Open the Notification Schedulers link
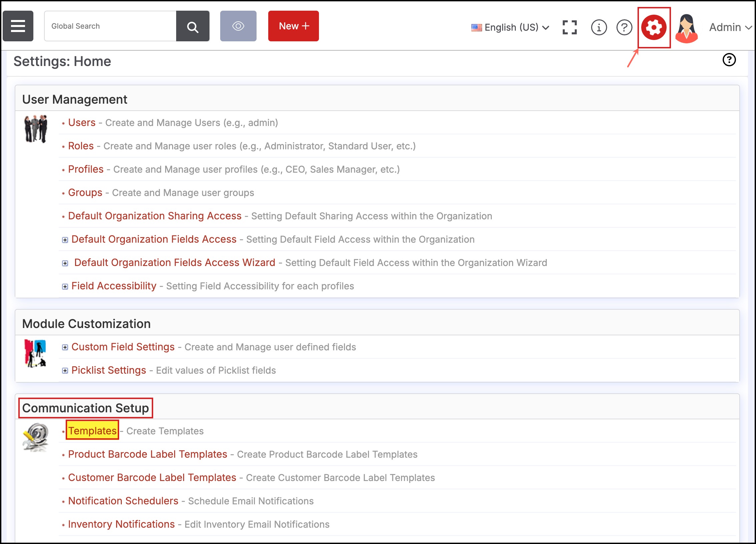The width and height of the screenshot is (756, 544). [x=123, y=501]
